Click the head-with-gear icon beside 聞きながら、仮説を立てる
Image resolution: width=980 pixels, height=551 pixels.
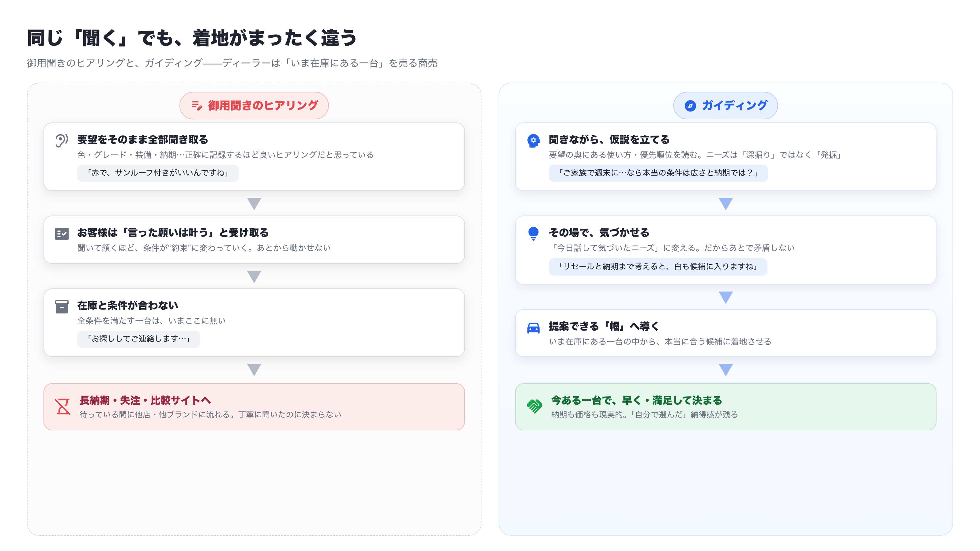pyautogui.click(x=533, y=141)
